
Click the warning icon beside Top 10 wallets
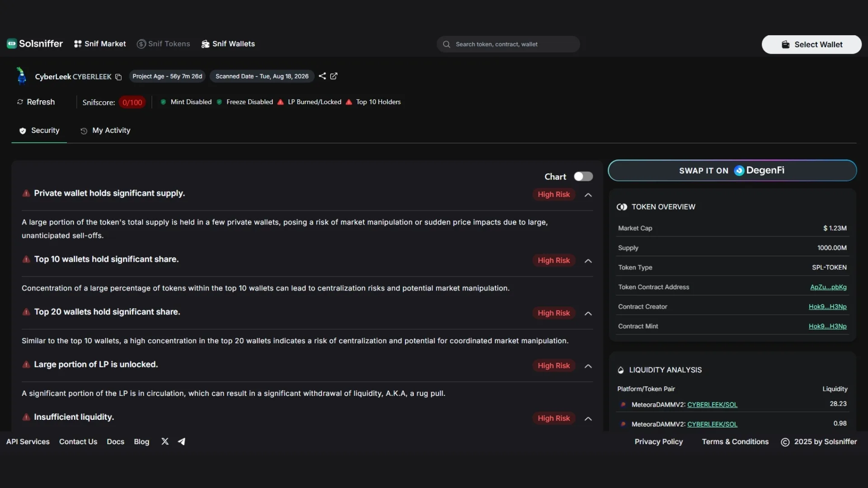tap(26, 259)
